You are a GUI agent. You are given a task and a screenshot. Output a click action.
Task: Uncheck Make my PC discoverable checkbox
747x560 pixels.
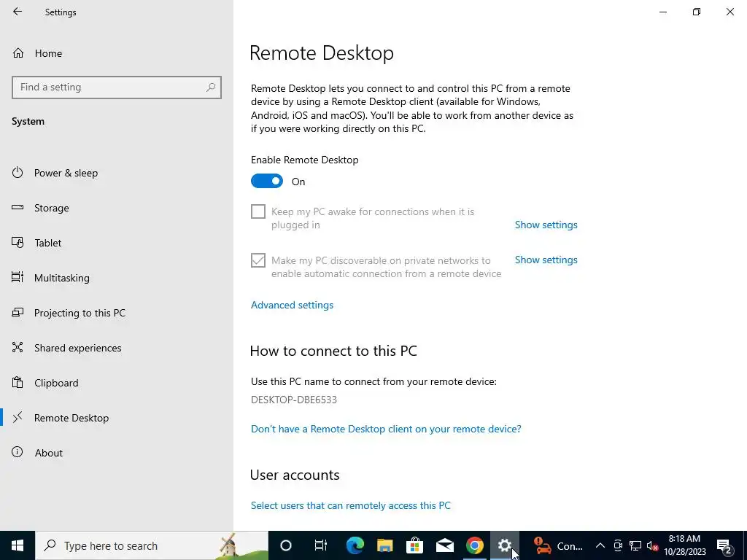pyautogui.click(x=258, y=260)
